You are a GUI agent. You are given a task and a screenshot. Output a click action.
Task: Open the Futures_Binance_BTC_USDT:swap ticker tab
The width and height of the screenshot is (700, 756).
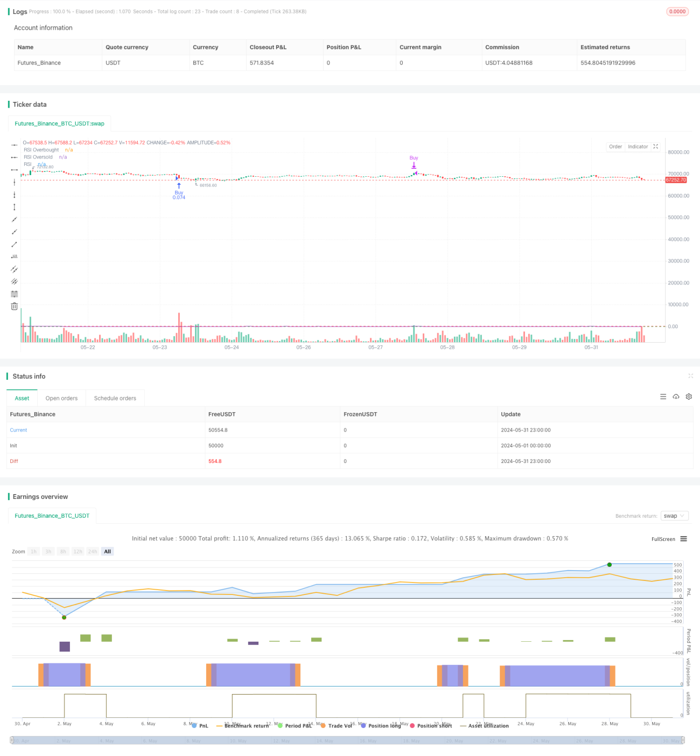point(59,123)
